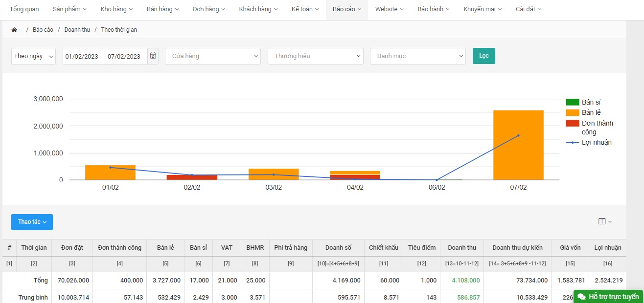Toggle the Bán lẻ orange legend entry

(x=591, y=112)
